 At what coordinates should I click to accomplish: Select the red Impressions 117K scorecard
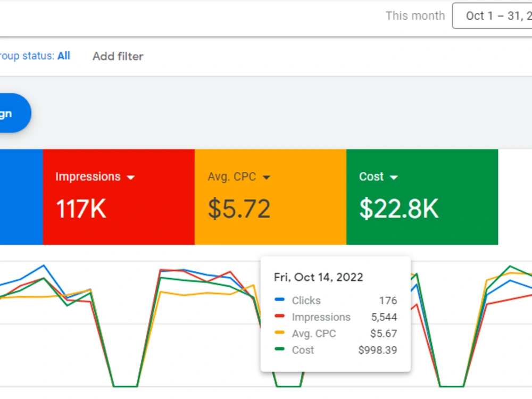coord(119,197)
